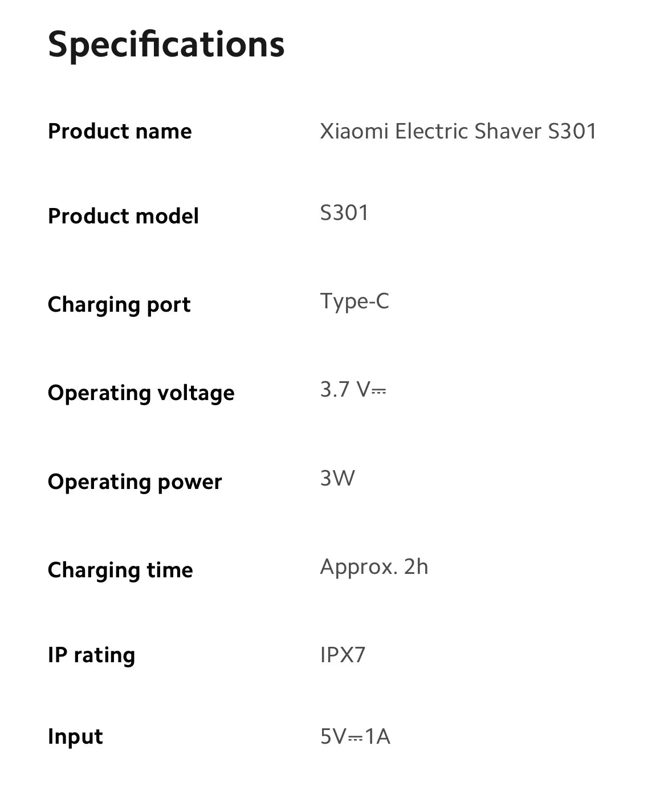Select the Input label
This screenshot has height=799, width=672.
(x=75, y=737)
